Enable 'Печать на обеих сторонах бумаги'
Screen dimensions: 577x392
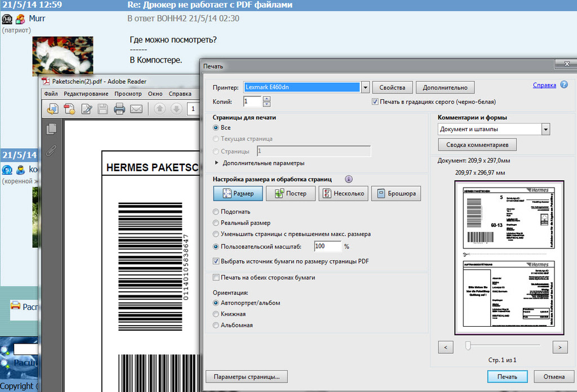click(216, 277)
